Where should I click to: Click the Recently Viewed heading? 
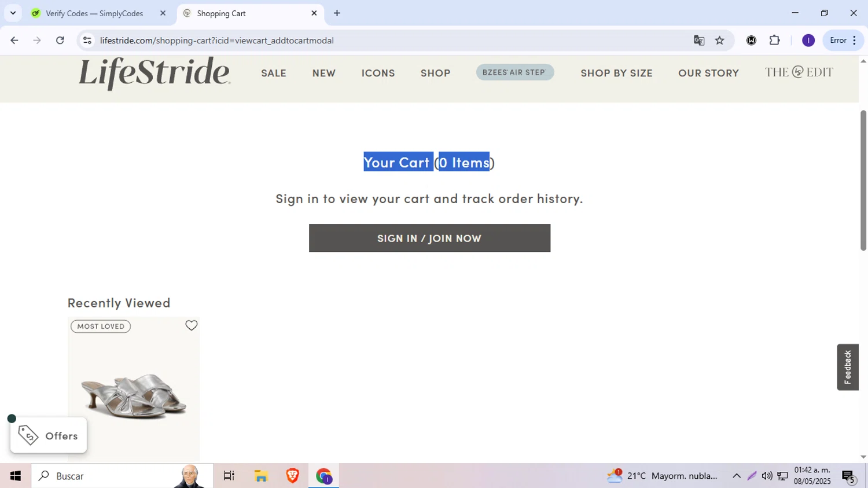(x=119, y=302)
